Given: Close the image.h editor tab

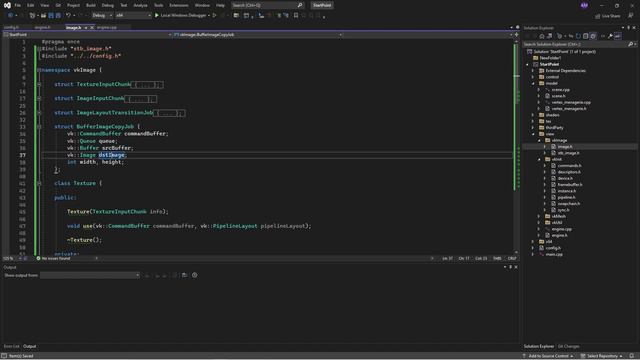Looking at the screenshot, I should click(x=92, y=27).
